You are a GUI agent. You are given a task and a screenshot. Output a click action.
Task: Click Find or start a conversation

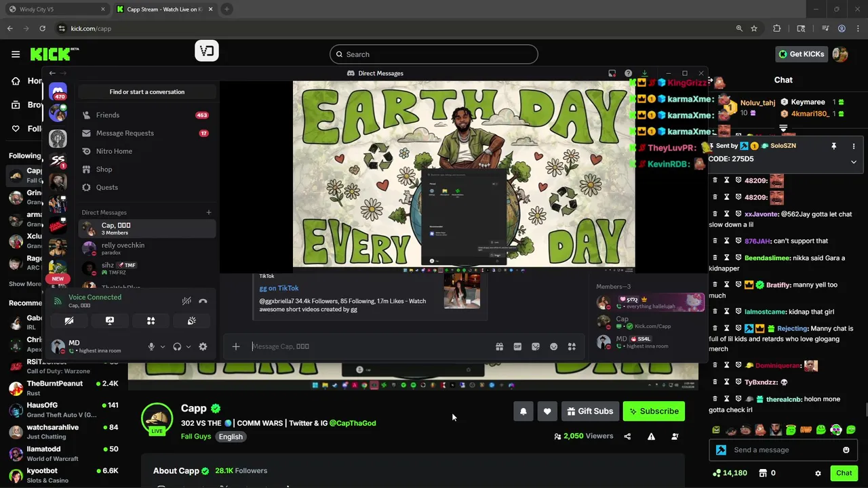point(147,91)
